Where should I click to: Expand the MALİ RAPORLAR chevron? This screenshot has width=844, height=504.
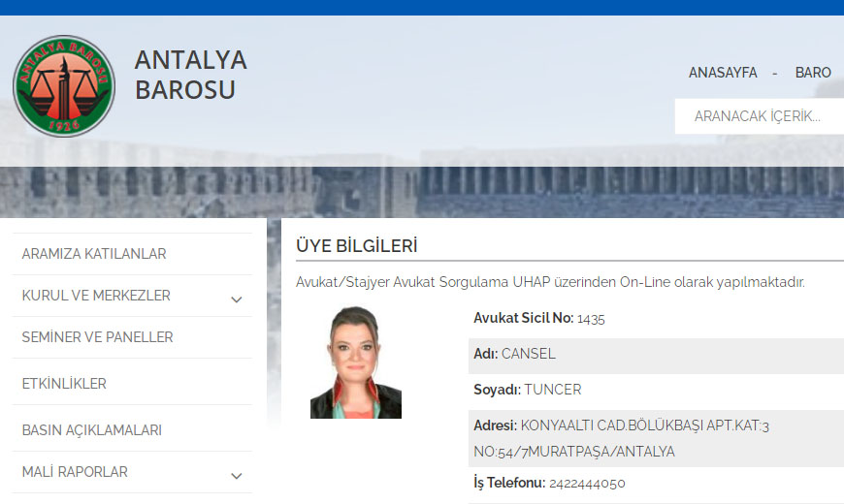pyautogui.click(x=237, y=476)
